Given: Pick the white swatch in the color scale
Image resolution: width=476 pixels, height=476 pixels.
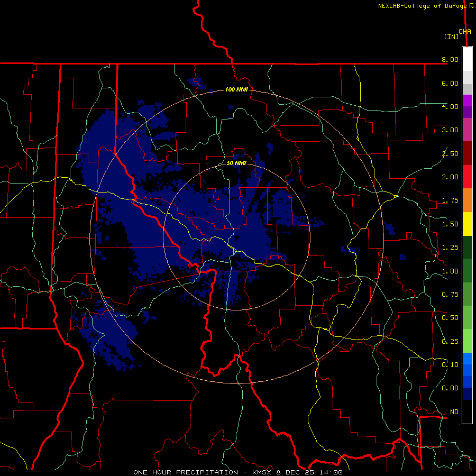Looking at the screenshot, I should pos(467,59).
